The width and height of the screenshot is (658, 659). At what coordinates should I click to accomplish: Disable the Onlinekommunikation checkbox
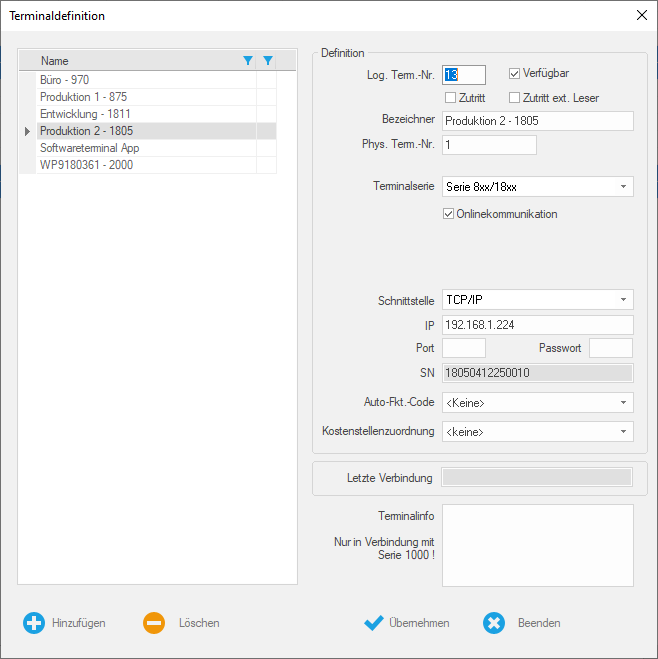[x=449, y=214]
